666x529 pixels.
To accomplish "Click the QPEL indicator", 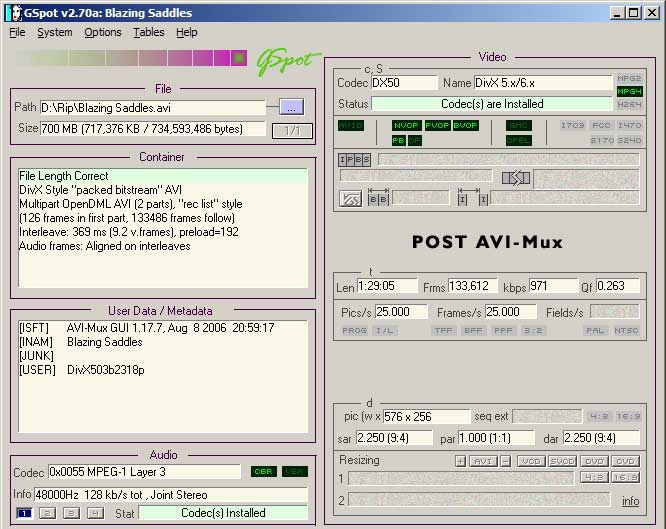I will (519, 140).
